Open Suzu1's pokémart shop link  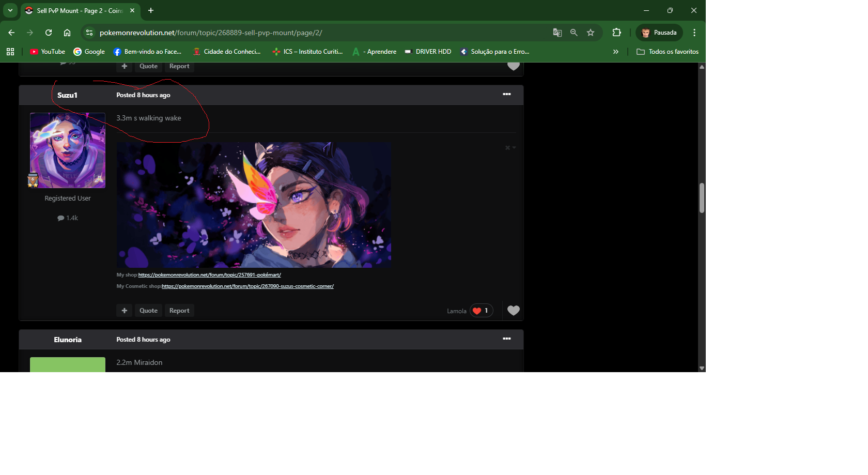tap(209, 275)
